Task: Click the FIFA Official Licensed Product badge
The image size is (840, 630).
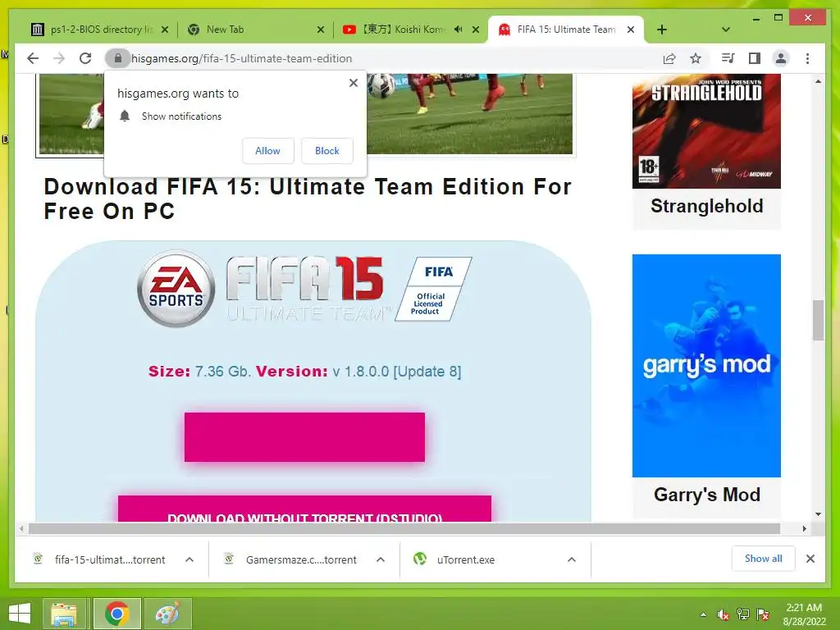Action: (433, 290)
